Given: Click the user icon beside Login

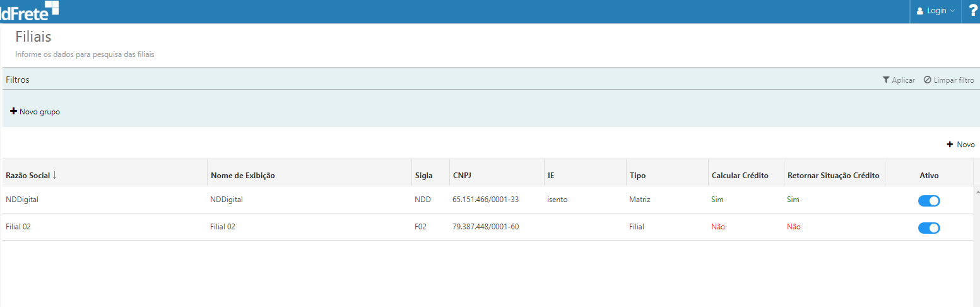Looking at the screenshot, I should 920,11.
